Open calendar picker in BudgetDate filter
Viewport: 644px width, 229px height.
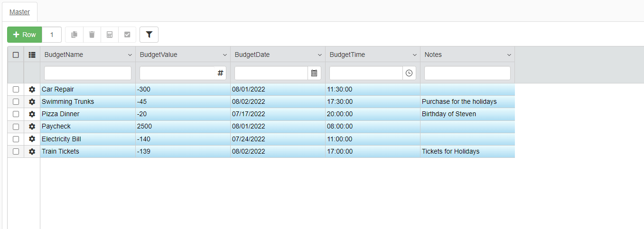tap(314, 73)
